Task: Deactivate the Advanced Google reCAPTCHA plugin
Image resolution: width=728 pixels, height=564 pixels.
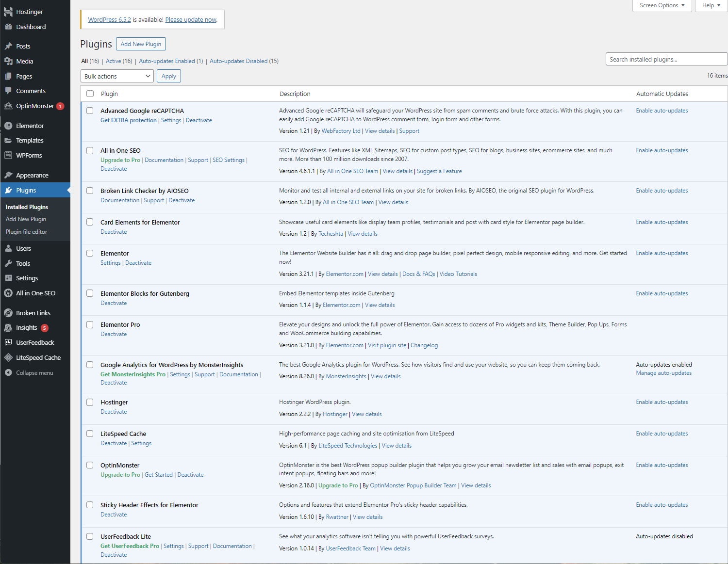Action: point(199,120)
